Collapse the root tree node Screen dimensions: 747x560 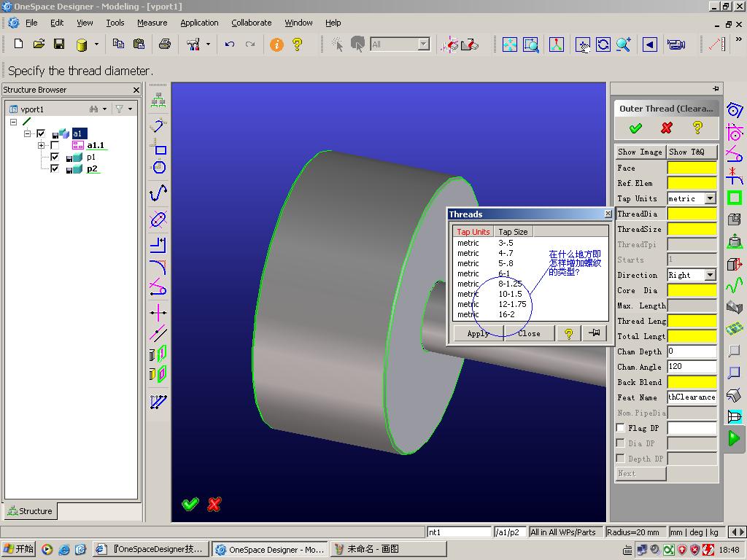point(13,122)
